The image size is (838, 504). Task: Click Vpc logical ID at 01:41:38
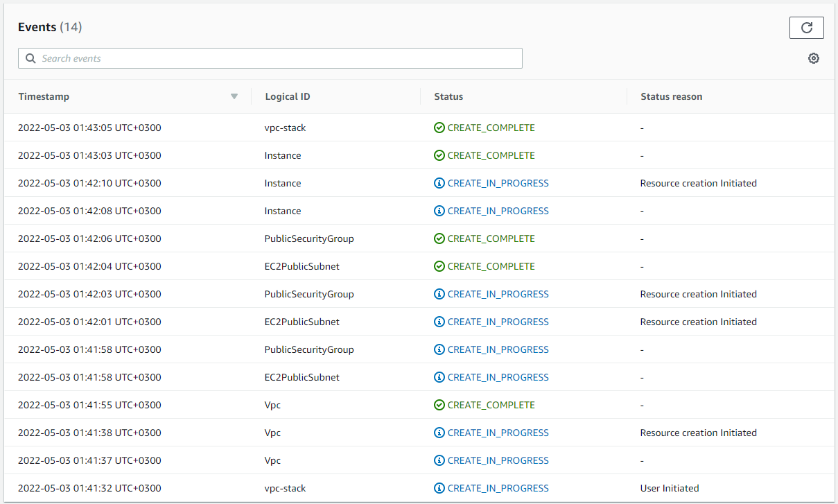[x=272, y=433]
